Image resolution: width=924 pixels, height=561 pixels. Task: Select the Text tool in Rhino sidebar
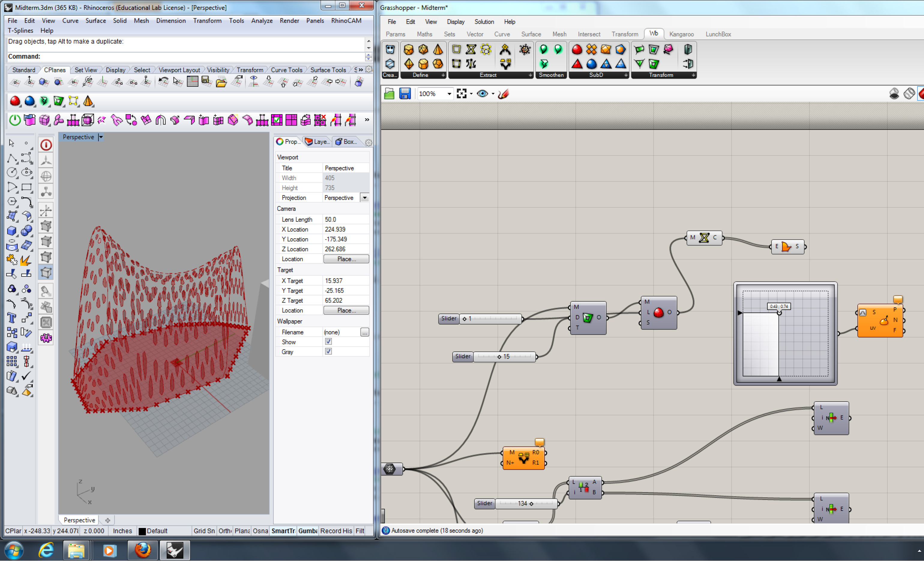12,318
